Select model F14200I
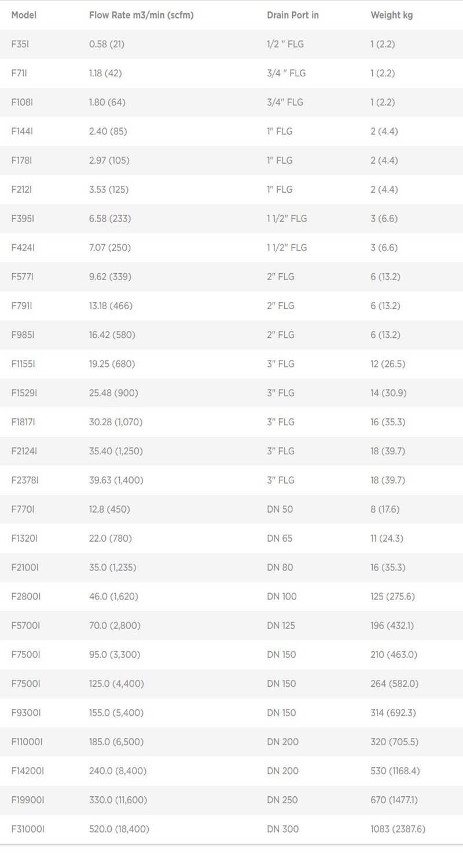 pos(27,771)
